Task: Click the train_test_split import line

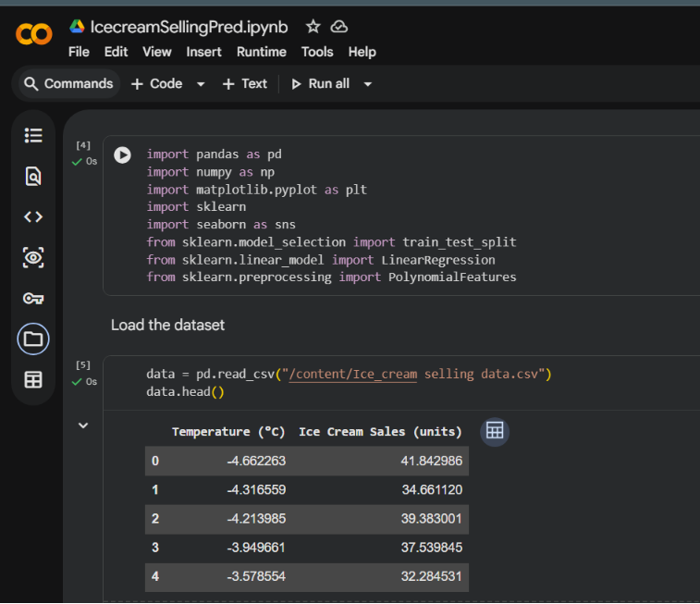Action: point(331,242)
